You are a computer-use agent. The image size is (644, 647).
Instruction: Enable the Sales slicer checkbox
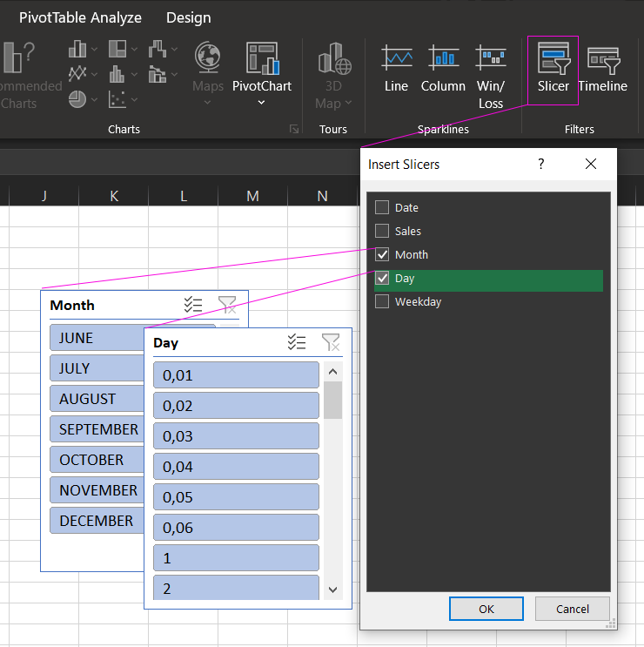[x=381, y=231]
